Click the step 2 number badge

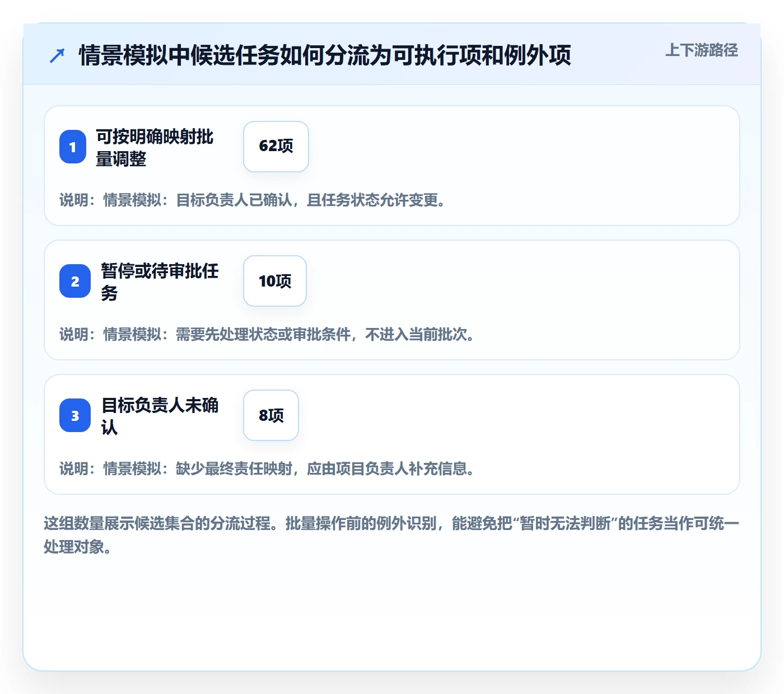(75, 281)
